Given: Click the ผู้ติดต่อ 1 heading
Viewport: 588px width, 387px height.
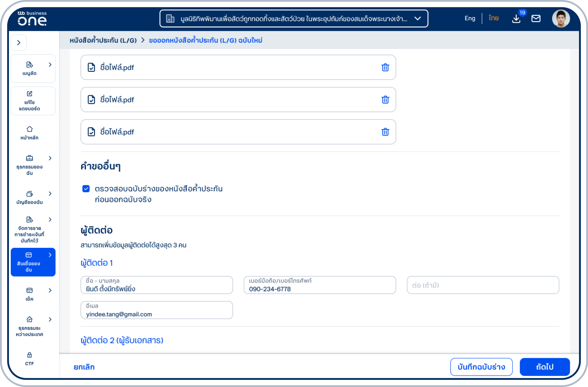Looking at the screenshot, I should coord(97,263).
